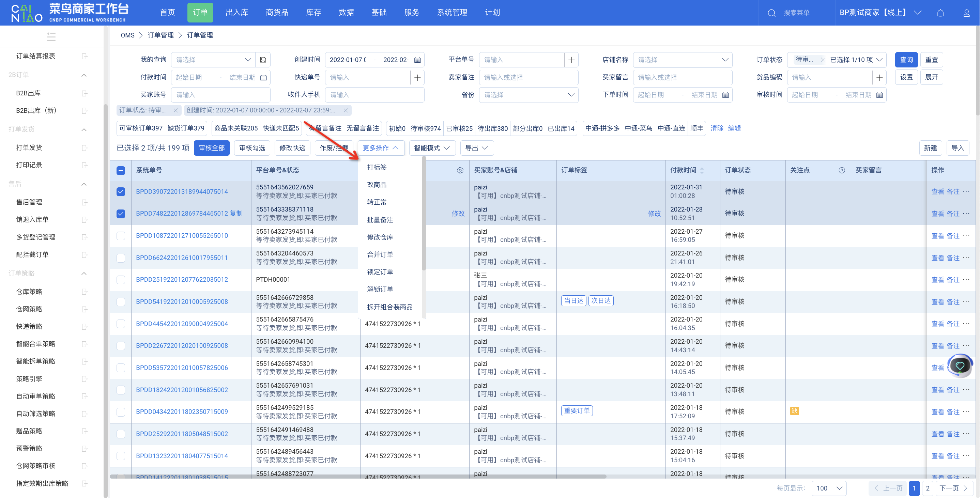
Task: Open the search menu magnifier icon
Action: click(x=771, y=13)
